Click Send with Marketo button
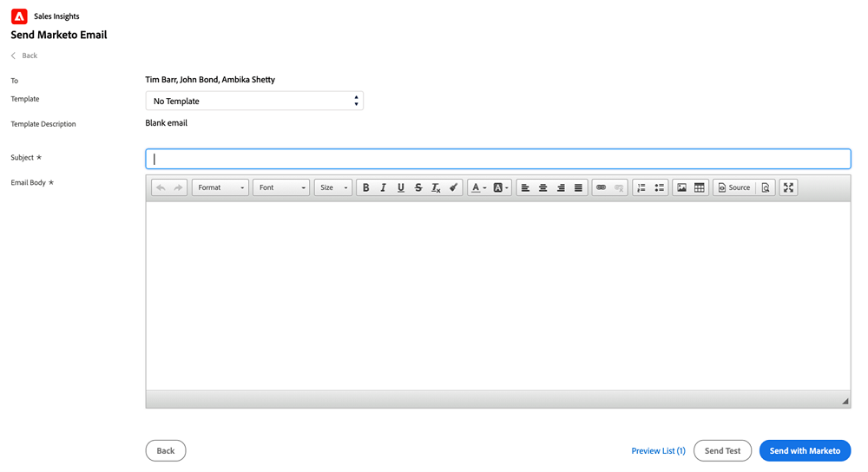The height and width of the screenshot is (472, 868). click(805, 450)
